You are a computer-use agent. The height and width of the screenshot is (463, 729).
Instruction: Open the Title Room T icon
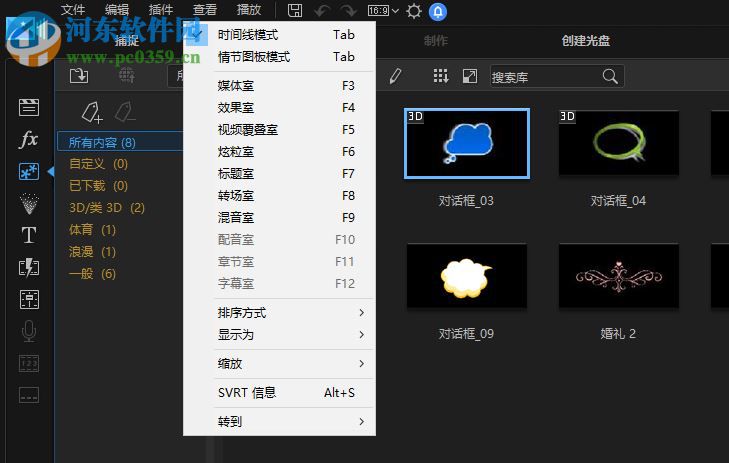click(x=29, y=235)
